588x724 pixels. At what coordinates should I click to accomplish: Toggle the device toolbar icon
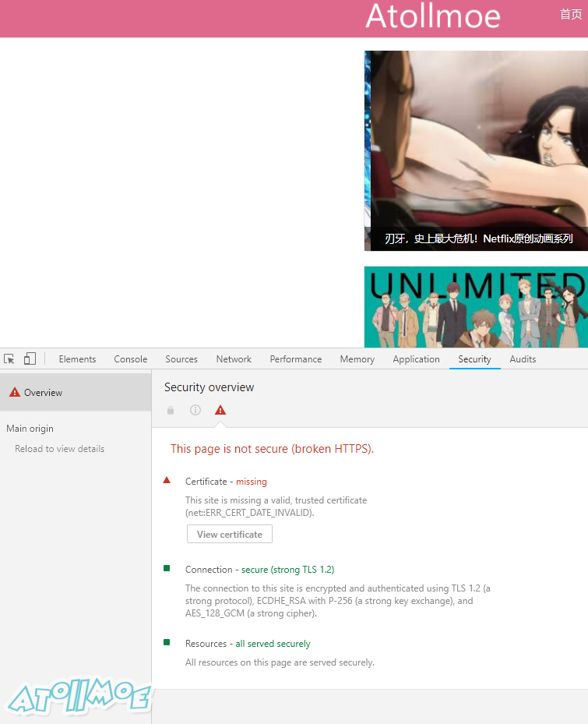click(x=30, y=358)
